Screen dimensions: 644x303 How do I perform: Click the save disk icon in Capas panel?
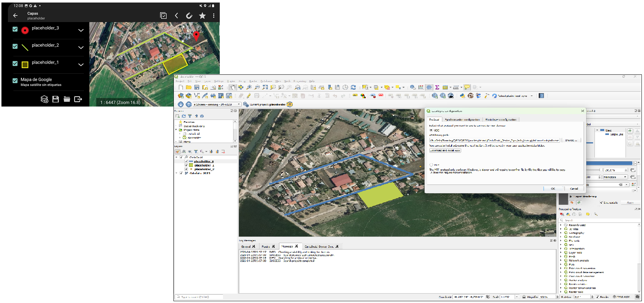pyautogui.click(x=56, y=99)
